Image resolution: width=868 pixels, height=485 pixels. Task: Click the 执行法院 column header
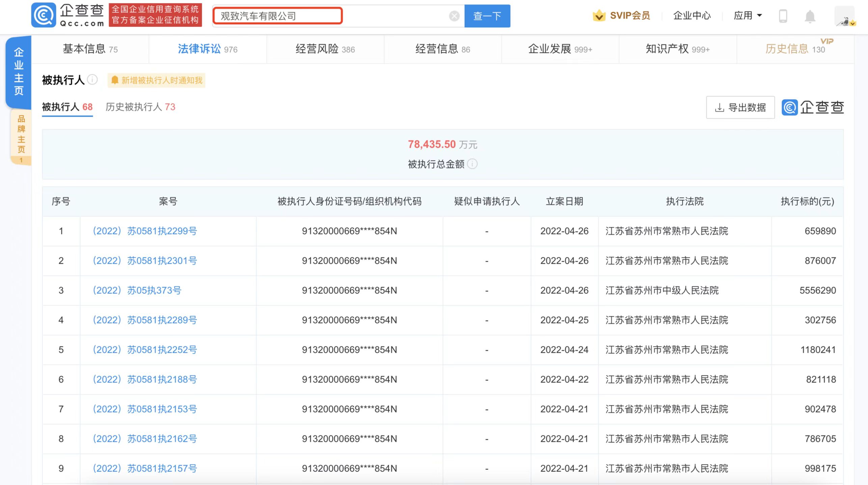(685, 201)
